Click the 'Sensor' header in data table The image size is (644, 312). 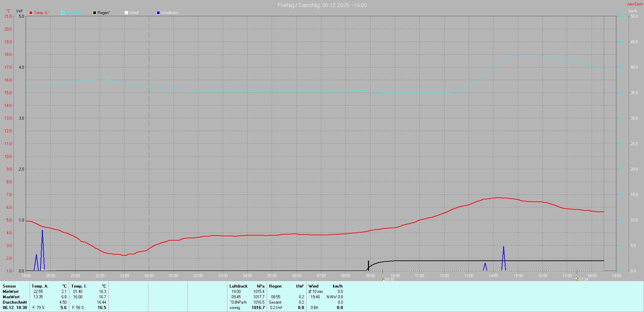pos(9,286)
